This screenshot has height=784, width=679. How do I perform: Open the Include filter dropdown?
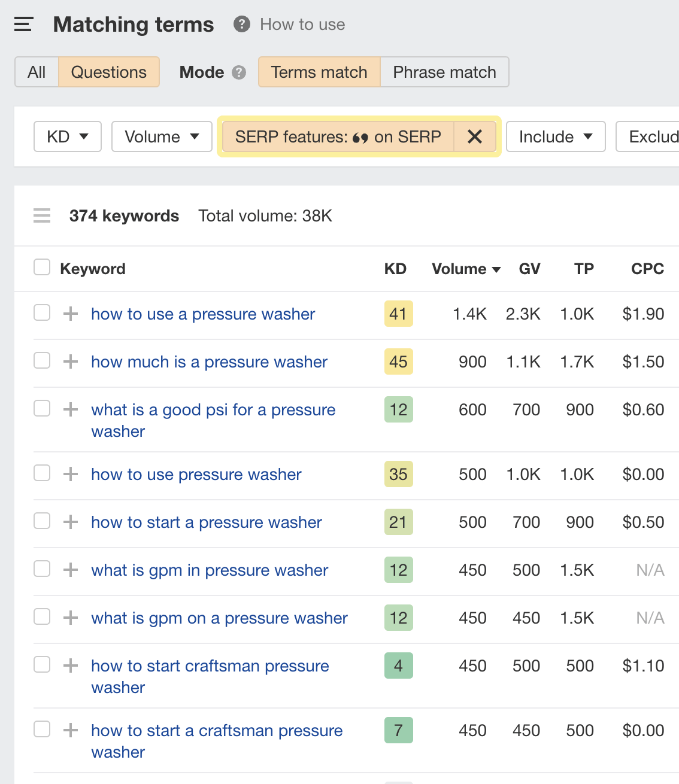pyautogui.click(x=554, y=136)
